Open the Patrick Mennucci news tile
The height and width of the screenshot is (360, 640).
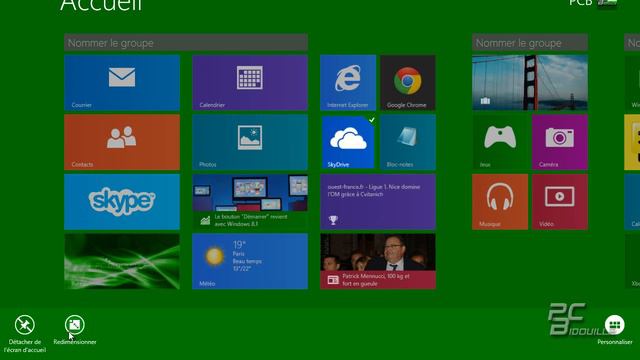point(378,261)
